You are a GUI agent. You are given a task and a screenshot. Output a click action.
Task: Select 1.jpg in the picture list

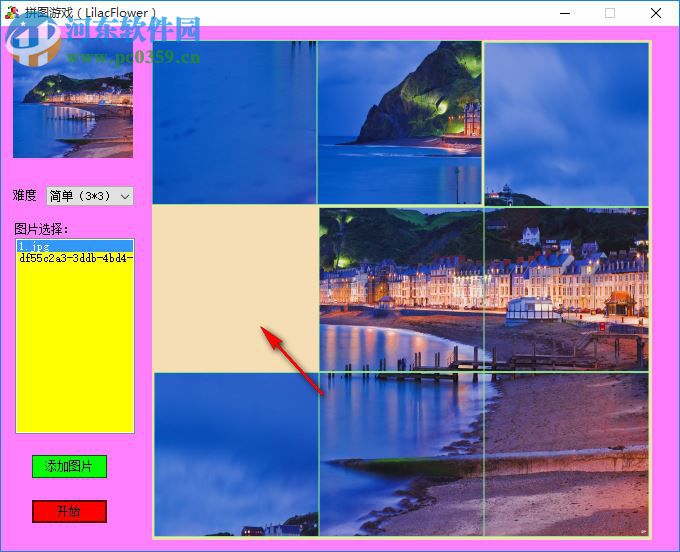coord(74,246)
